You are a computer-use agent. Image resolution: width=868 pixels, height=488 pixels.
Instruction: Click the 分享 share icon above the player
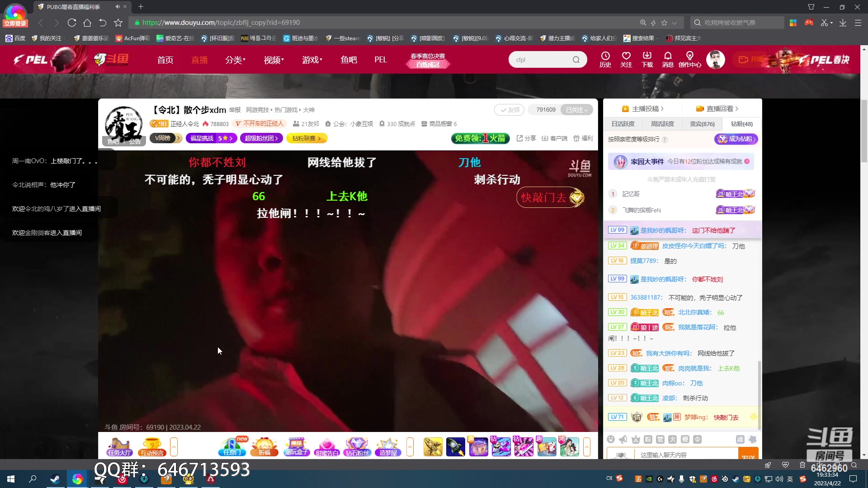click(520, 138)
